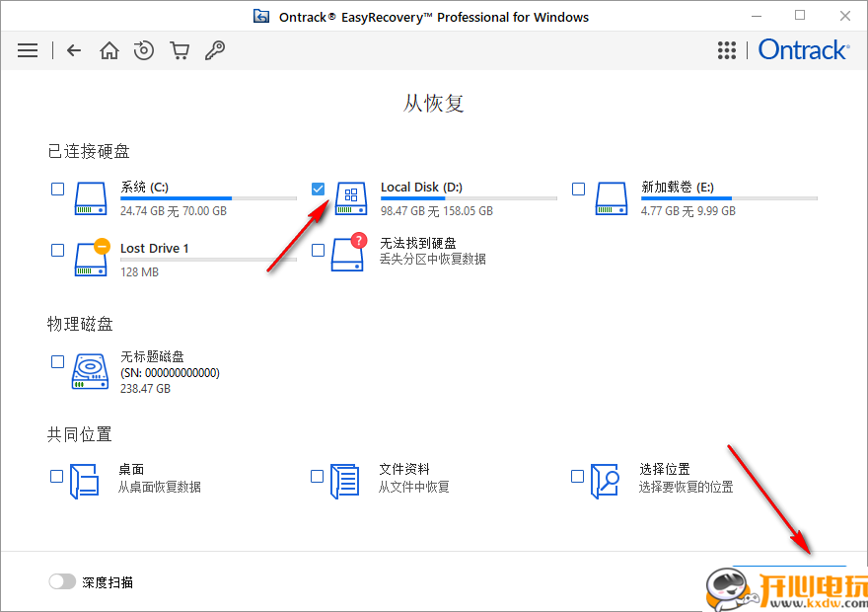This screenshot has height=612, width=868.
Task: Open the hamburger menu
Action: pyautogui.click(x=28, y=49)
